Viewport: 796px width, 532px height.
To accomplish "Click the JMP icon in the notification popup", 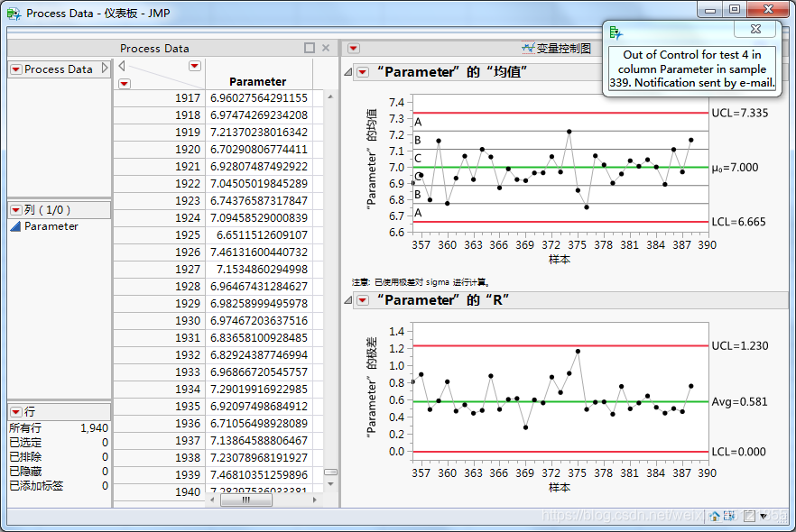I will pyautogui.click(x=616, y=33).
